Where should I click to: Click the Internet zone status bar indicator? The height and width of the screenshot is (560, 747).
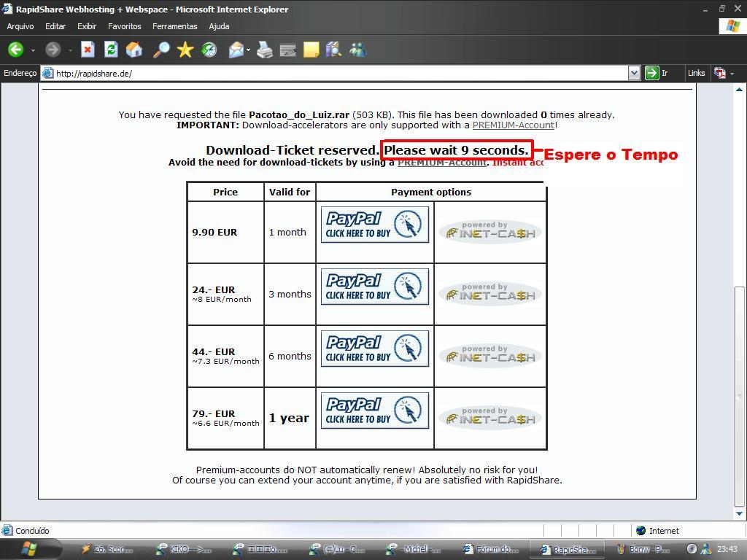657,531
